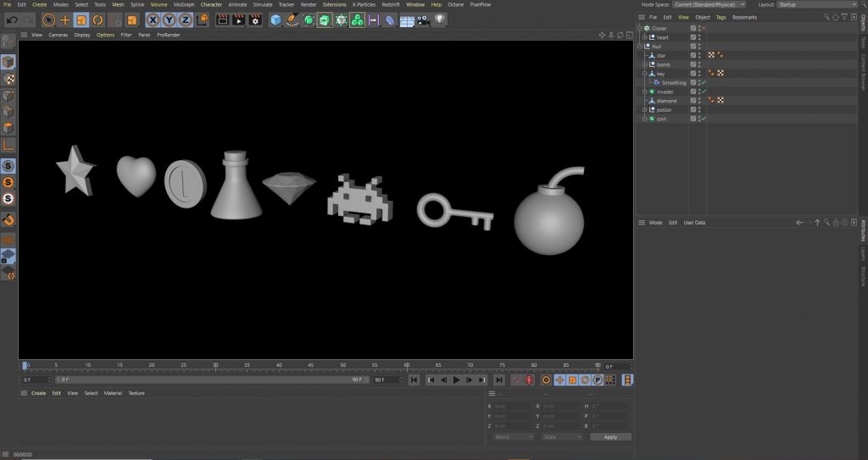
Task: Open the MoGraph menu
Action: tap(184, 4)
